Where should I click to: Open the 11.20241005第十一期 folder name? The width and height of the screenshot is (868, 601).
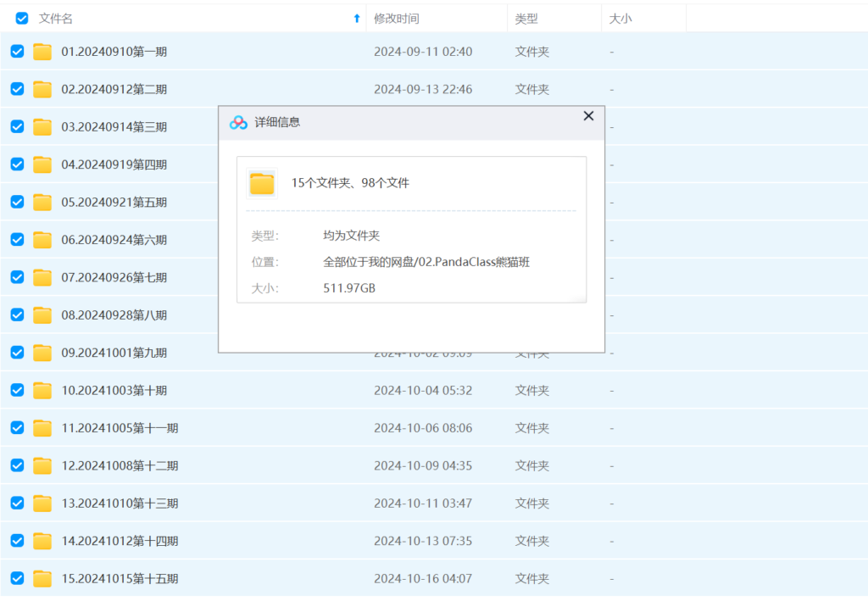[x=120, y=428]
